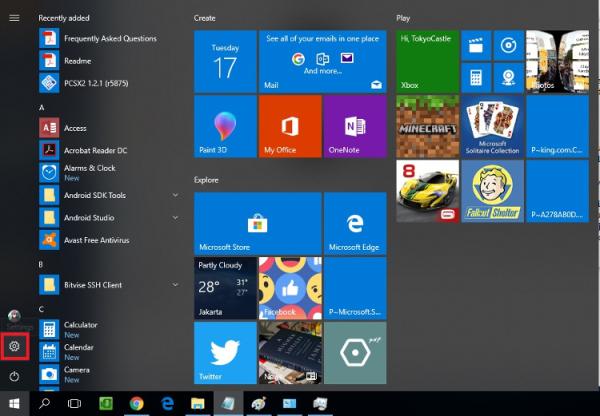Select Acrobat Reader DC in app list
600x416 pixels.
pos(93,149)
